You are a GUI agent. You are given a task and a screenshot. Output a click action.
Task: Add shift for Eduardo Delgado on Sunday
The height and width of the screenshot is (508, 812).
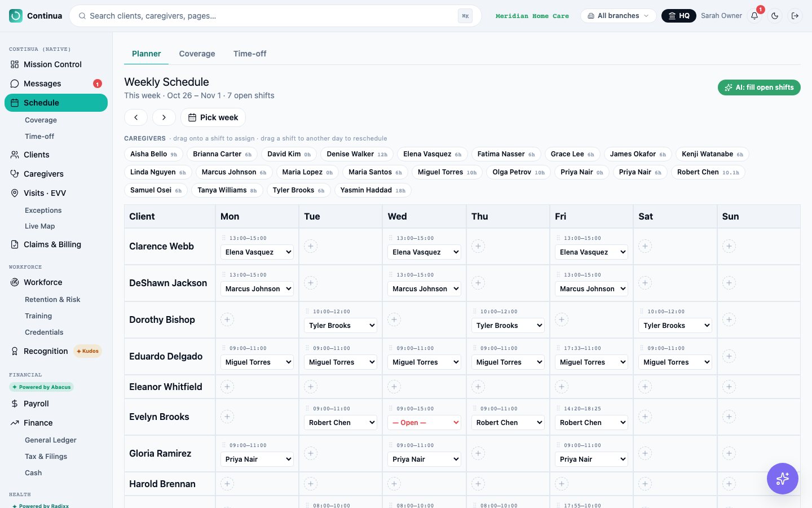pyautogui.click(x=729, y=356)
